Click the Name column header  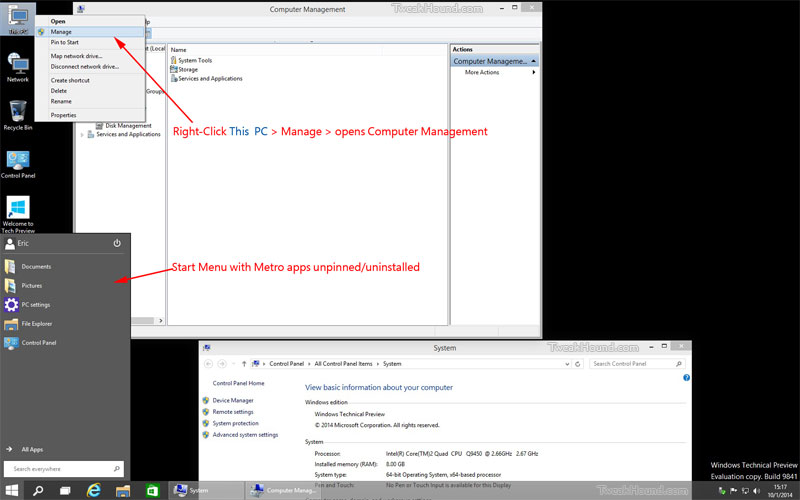tap(179, 49)
